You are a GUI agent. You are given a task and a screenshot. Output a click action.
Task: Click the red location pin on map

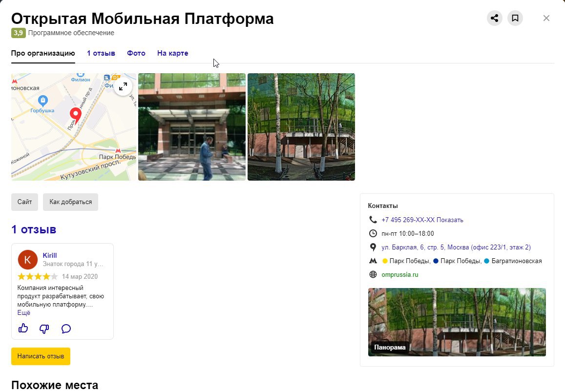coord(75,116)
